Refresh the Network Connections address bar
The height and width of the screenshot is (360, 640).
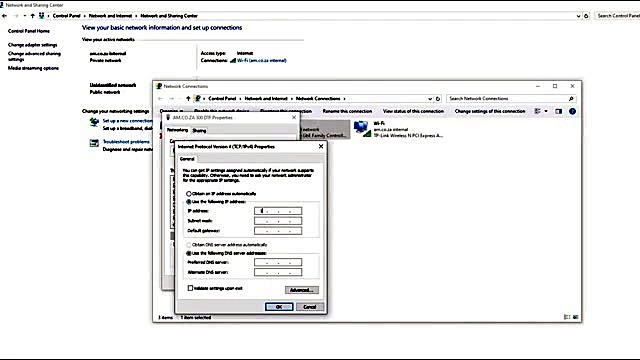coord(438,99)
